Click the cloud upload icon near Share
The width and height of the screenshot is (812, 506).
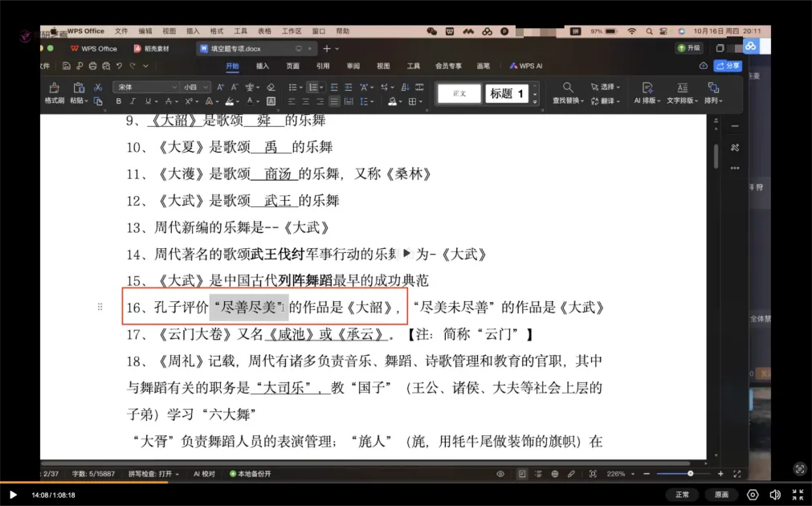(x=704, y=66)
